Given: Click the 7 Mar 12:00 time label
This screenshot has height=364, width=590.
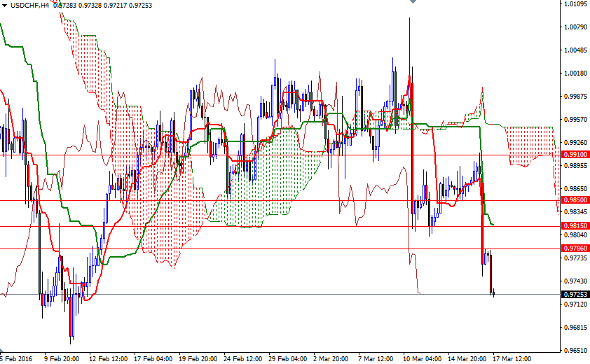Looking at the screenshot, I should (x=376, y=358).
